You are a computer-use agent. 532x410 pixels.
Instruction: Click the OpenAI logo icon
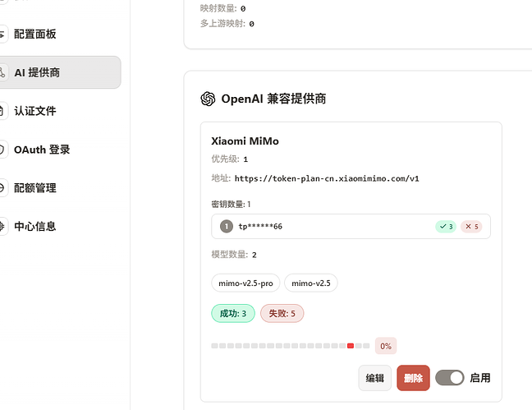[208, 99]
